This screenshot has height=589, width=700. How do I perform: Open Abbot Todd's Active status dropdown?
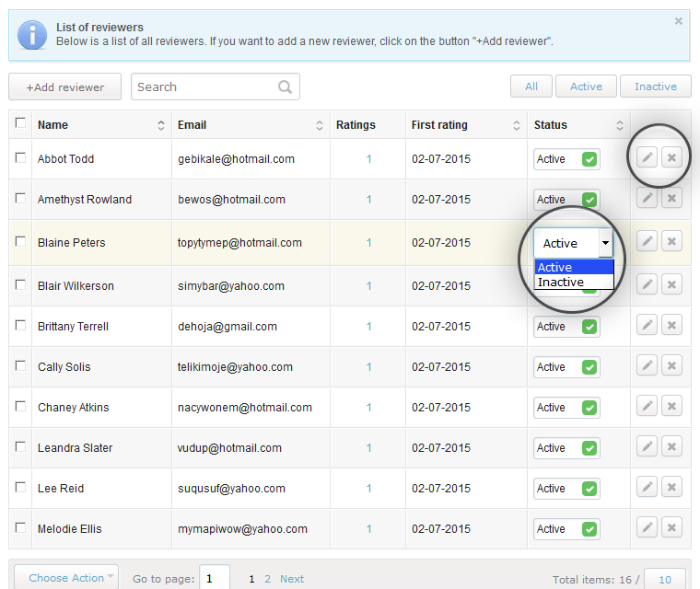tap(566, 159)
